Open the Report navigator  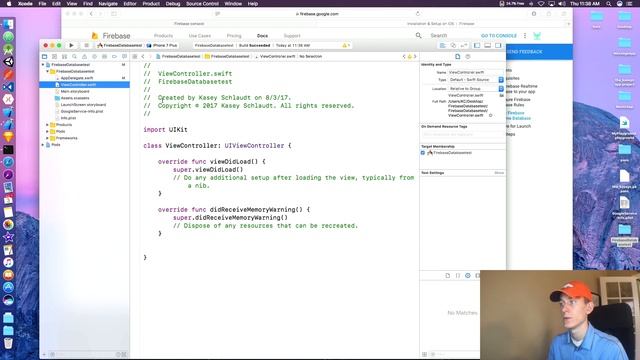point(124,56)
